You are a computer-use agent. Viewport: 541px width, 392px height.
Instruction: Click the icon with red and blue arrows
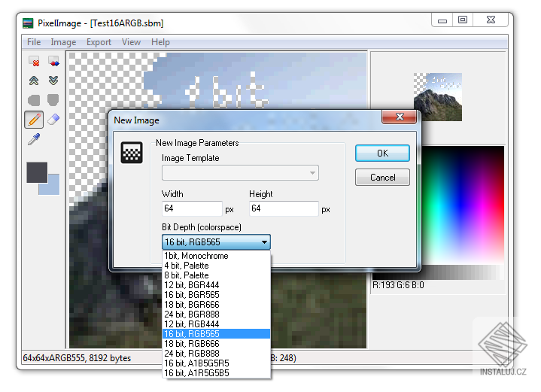53,62
